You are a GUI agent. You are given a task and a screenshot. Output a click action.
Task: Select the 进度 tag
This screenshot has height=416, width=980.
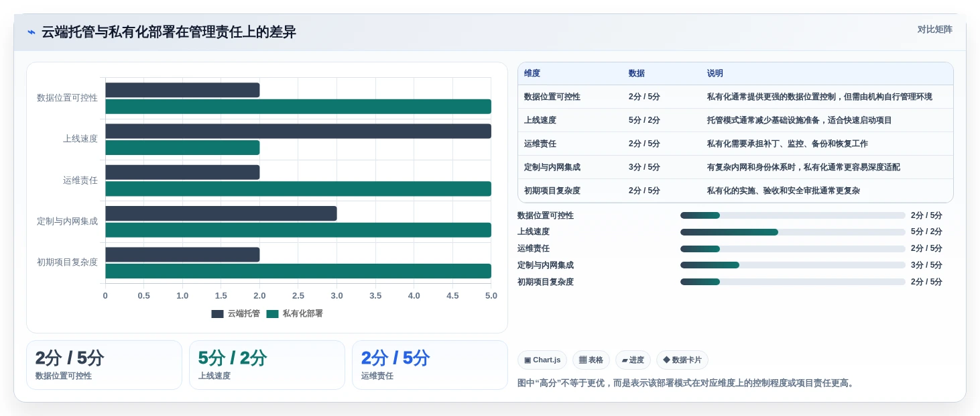pyautogui.click(x=633, y=360)
